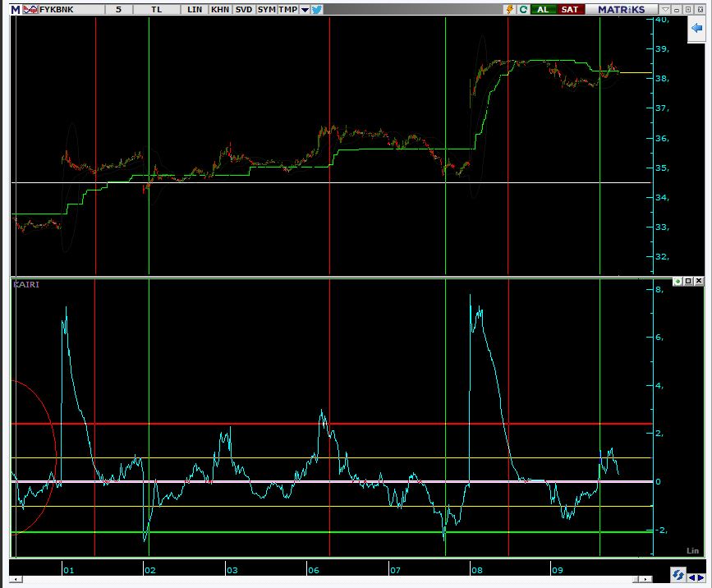Click the blue sync arrows icon
Image resolution: width=712 pixels, height=588 pixels.
(678, 575)
